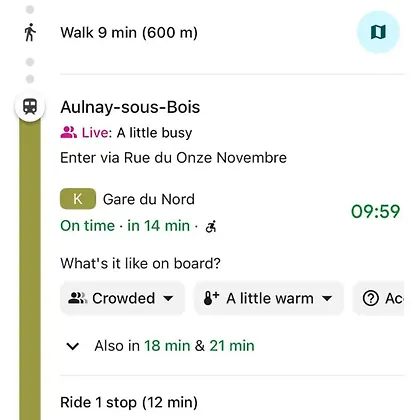The height and width of the screenshot is (420, 420).
Task: Tap Enter via Rue du Onze Novembre
Action: [173, 158]
